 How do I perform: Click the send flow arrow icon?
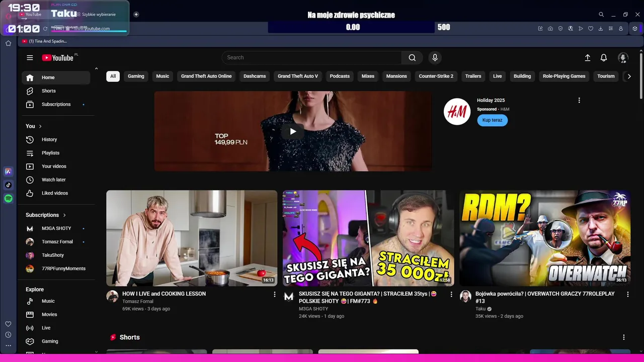581,29
